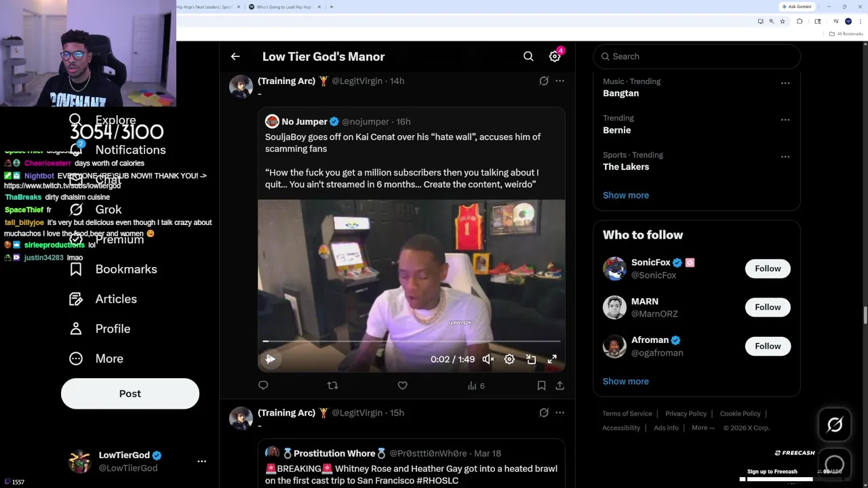The width and height of the screenshot is (868, 488).
Task: Like the LegitVirgin 14h post
Action: (x=402, y=386)
